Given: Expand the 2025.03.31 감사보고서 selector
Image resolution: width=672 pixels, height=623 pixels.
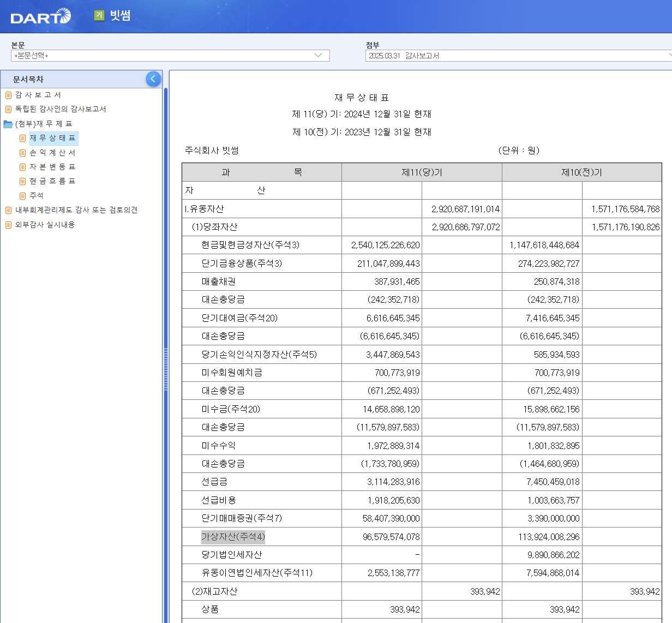Looking at the screenshot, I should point(669,55).
